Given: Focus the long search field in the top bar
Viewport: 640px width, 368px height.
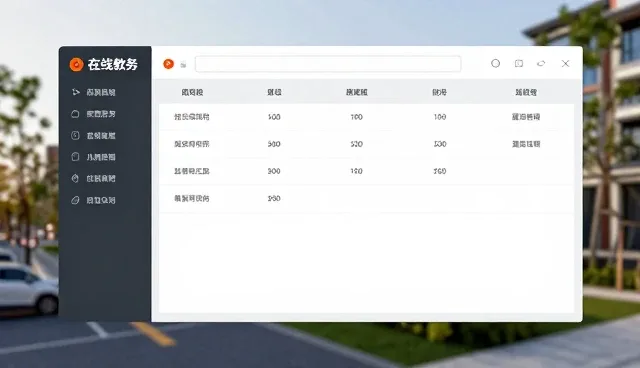Looking at the screenshot, I should coord(328,64).
